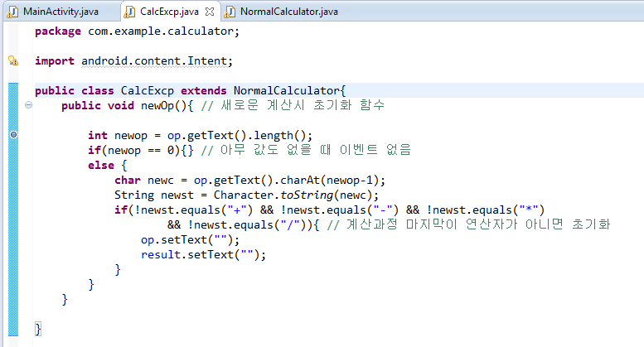Click the '!newst.equals("/")' condition
Image resolution: width=644 pixels, height=347 pixels.
(247, 224)
